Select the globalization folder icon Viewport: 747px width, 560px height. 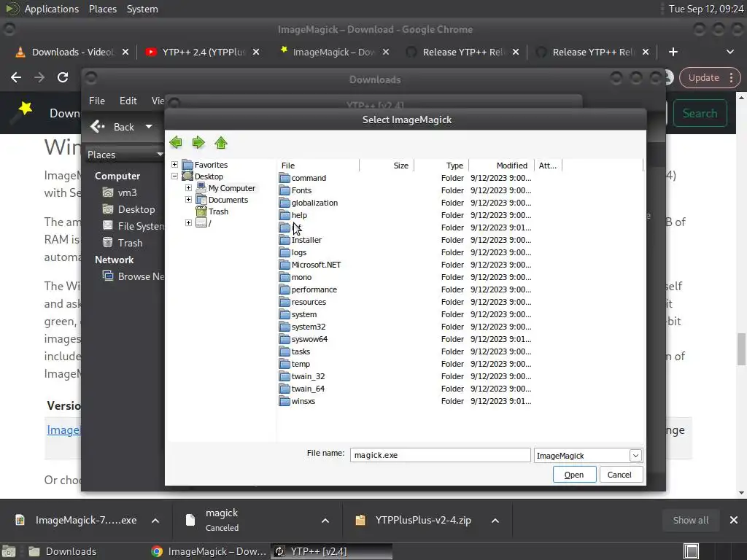point(285,203)
